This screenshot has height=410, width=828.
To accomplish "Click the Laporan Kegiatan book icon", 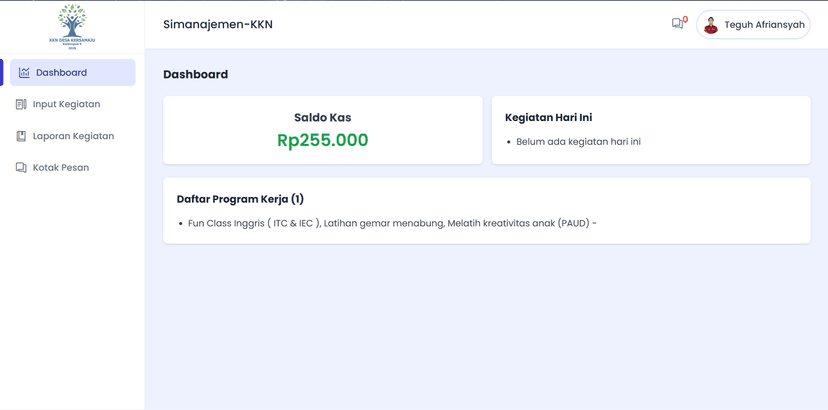I will [21, 136].
